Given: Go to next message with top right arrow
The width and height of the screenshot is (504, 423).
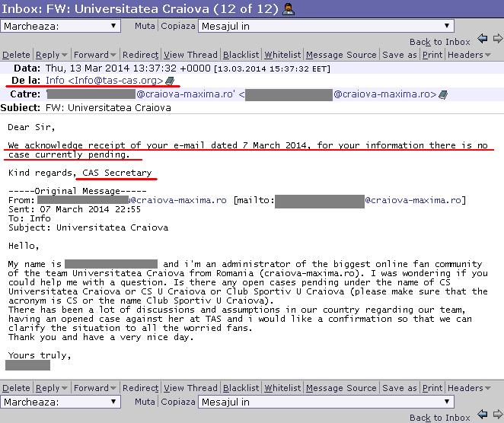Looking at the screenshot, I should coord(498,39).
